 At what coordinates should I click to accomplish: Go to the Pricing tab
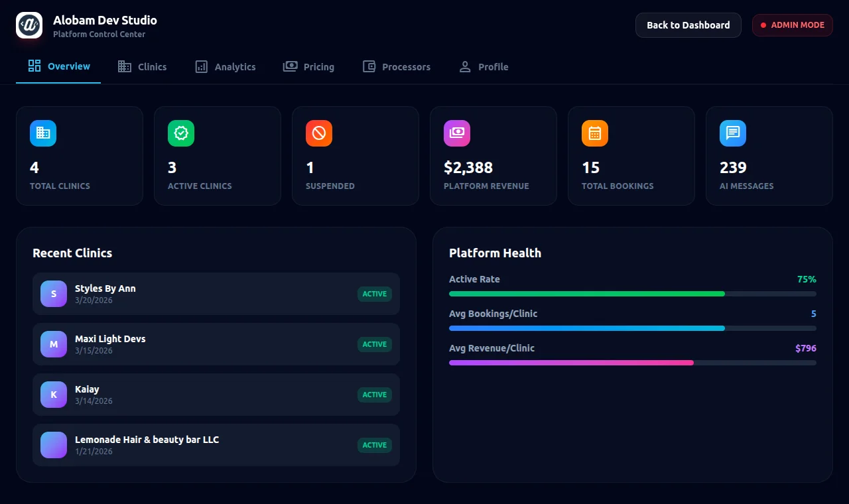308,66
